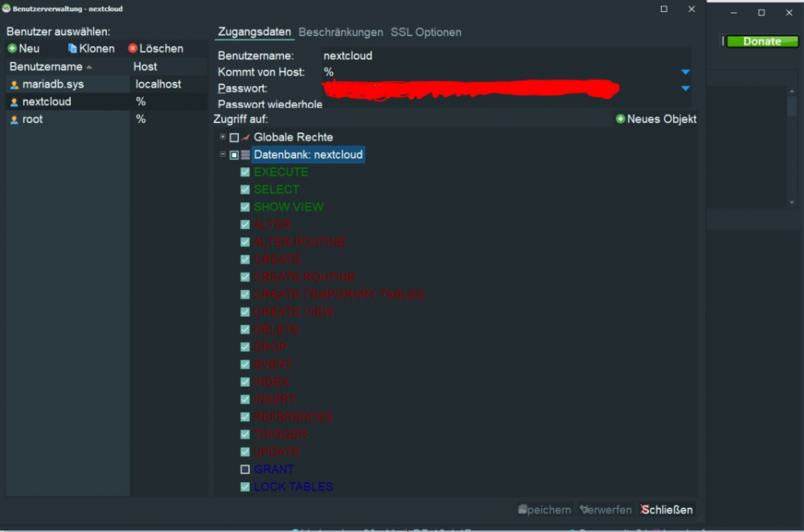Switch to the SSL Optionen tab
This screenshot has height=532, width=804.
tap(425, 32)
